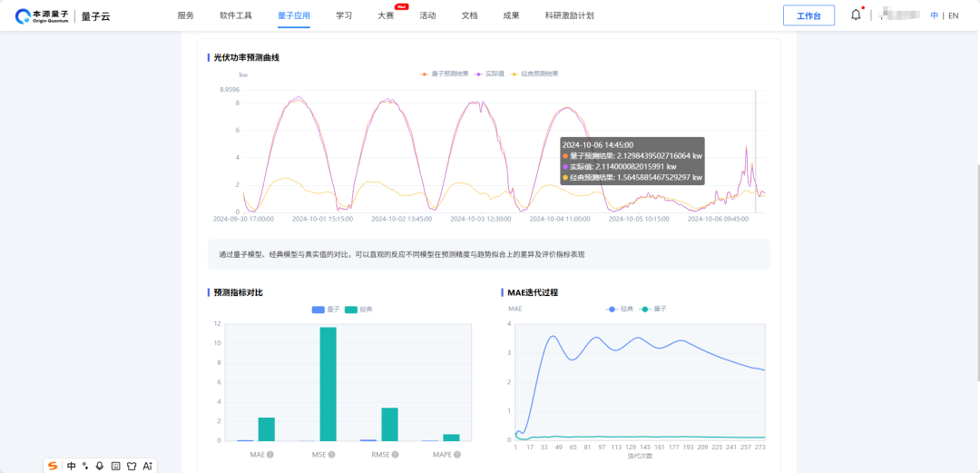Viewport: 980px width, 473px height.
Task: Click the 迭代次数 axis title
Action: click(640, 456)
